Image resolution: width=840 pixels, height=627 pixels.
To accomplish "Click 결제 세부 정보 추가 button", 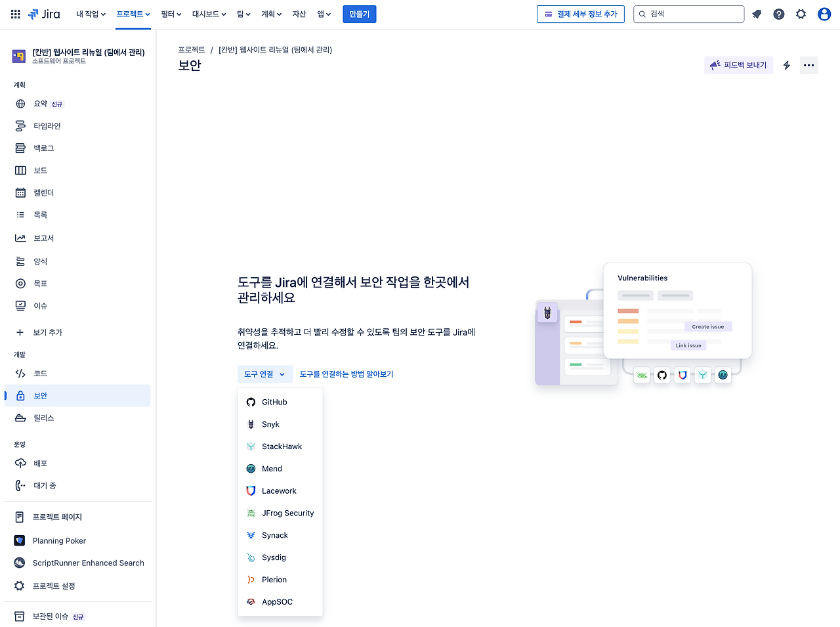I will point(581,14).
